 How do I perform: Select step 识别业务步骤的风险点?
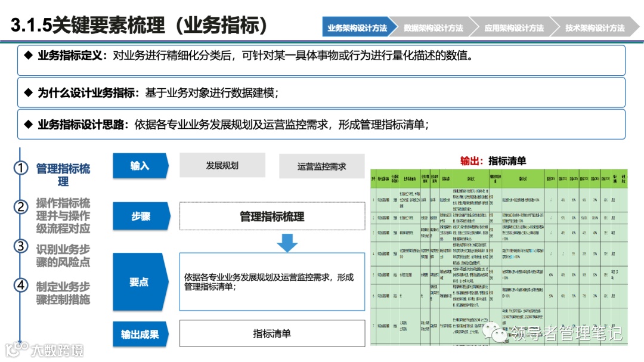tap(63, 256)
